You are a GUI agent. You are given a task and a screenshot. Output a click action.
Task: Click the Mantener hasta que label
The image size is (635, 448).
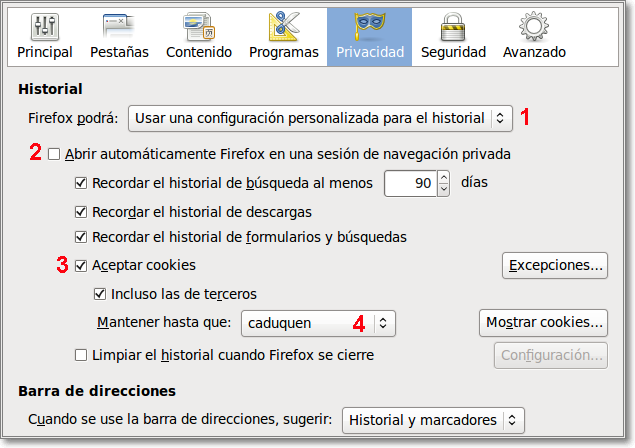[x=164, y=322]
